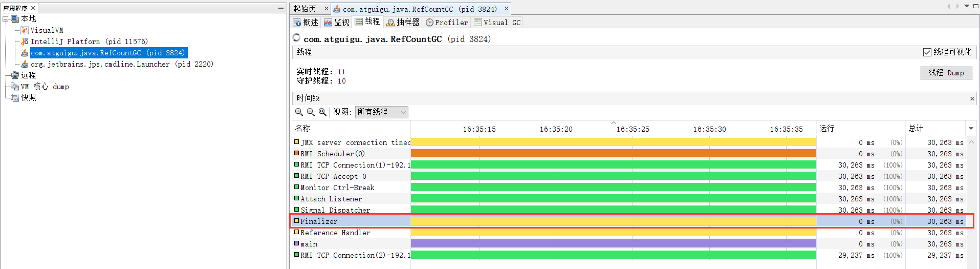The width and height of the screenshot is (980, 269).
Task: Click the green square beside RMI TCP Accept-0
Action: [x=296, y=176]
